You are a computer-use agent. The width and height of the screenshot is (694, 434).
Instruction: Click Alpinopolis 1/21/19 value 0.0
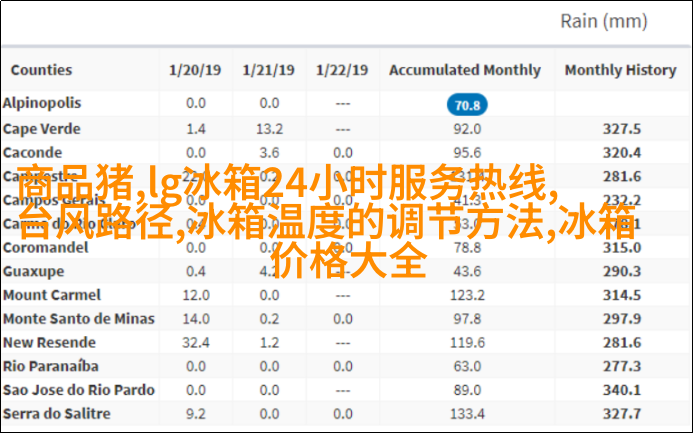tap(269, 103)
